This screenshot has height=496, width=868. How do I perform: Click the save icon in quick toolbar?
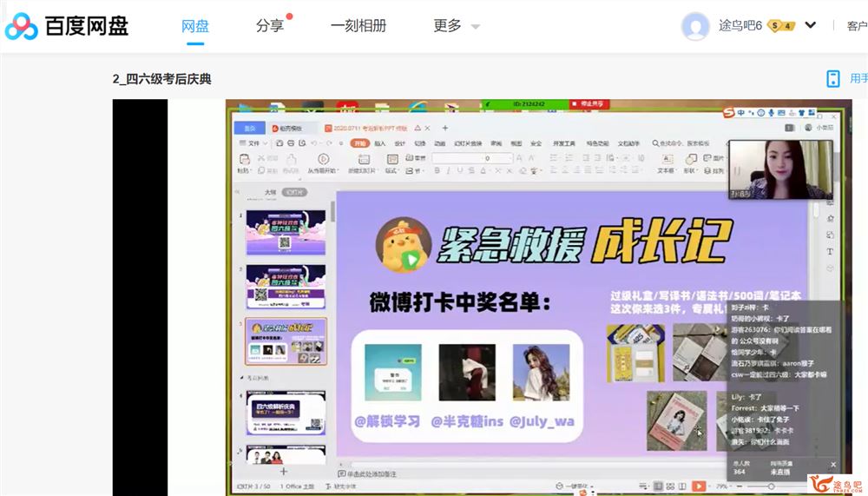point(279,143)
